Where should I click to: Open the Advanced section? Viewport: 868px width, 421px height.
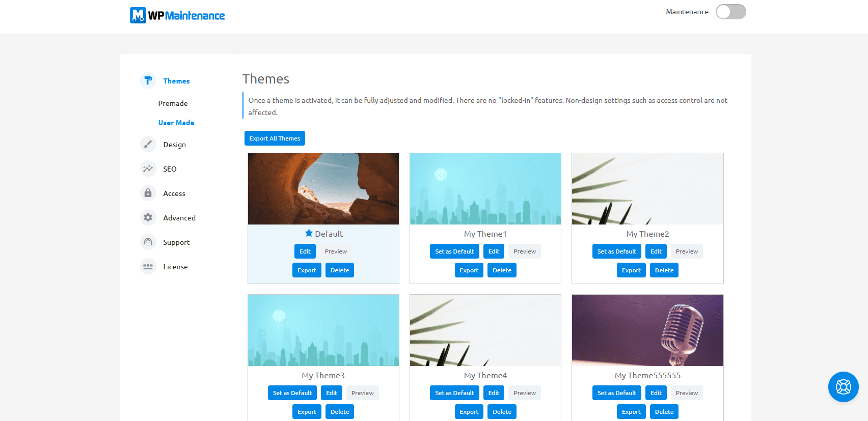pyautogui.click(x=179, y=218)
